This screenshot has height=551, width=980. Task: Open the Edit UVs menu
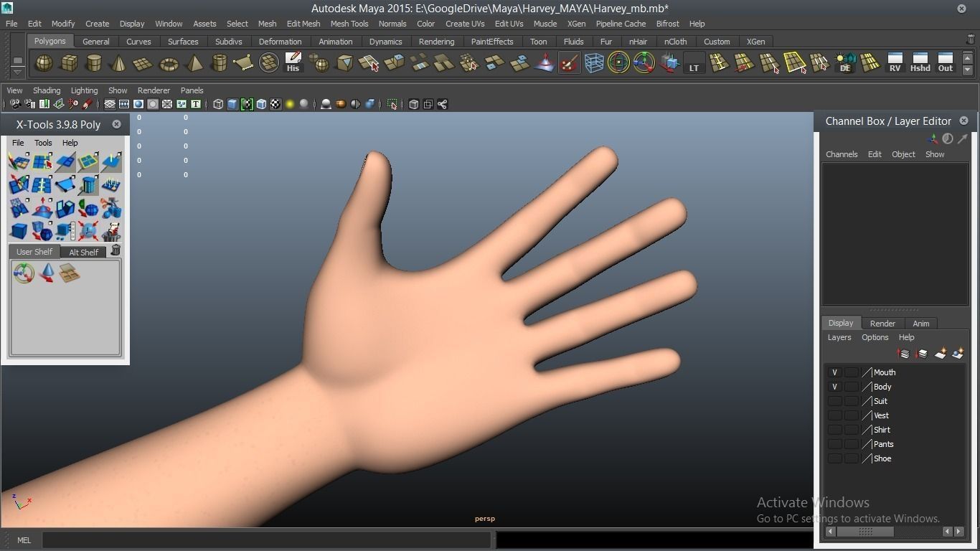tap(509, 24)
